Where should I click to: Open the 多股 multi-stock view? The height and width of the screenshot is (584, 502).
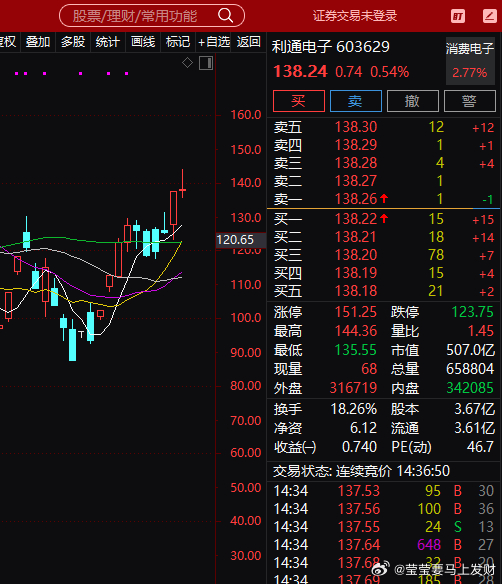[x=73, y=42]
